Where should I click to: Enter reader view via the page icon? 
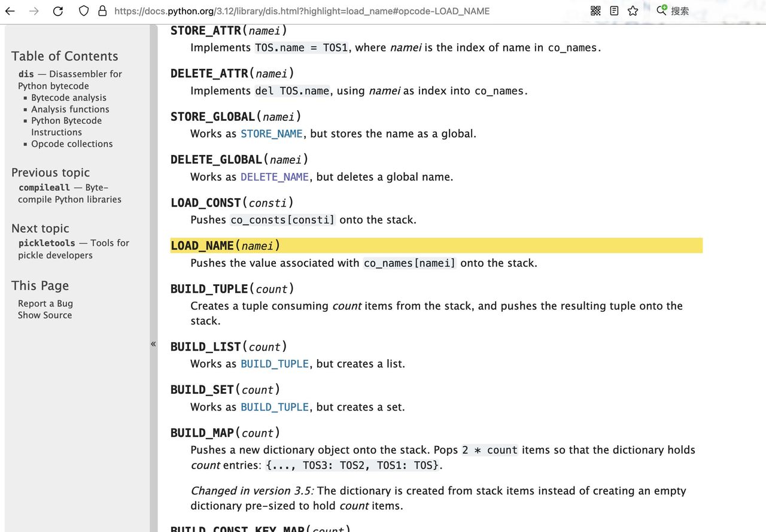tap(613, 10)
